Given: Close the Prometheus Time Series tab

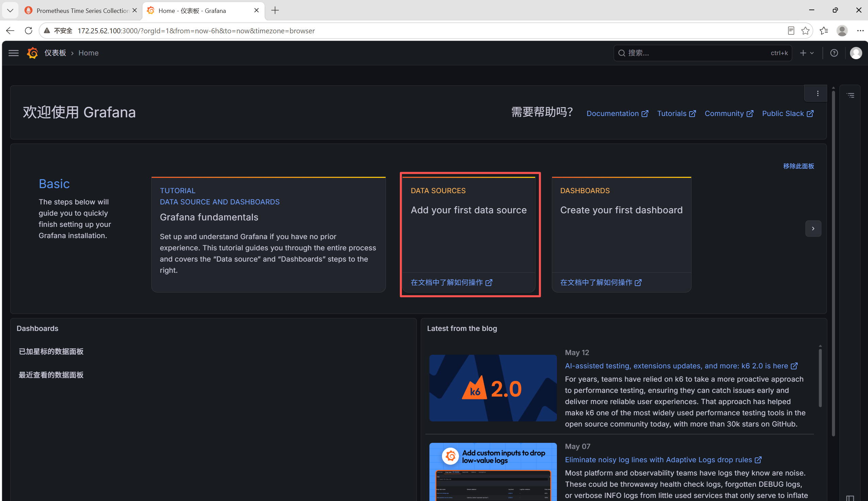Looking at the screenshot, I should pos(135,10).
